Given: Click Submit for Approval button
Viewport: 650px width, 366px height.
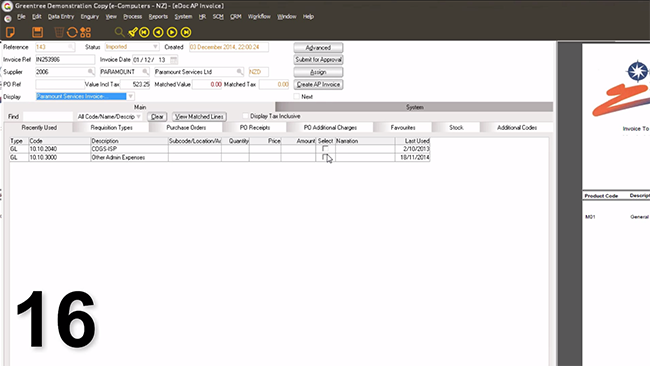Looking at the screenshot, I should click(318, 60).
